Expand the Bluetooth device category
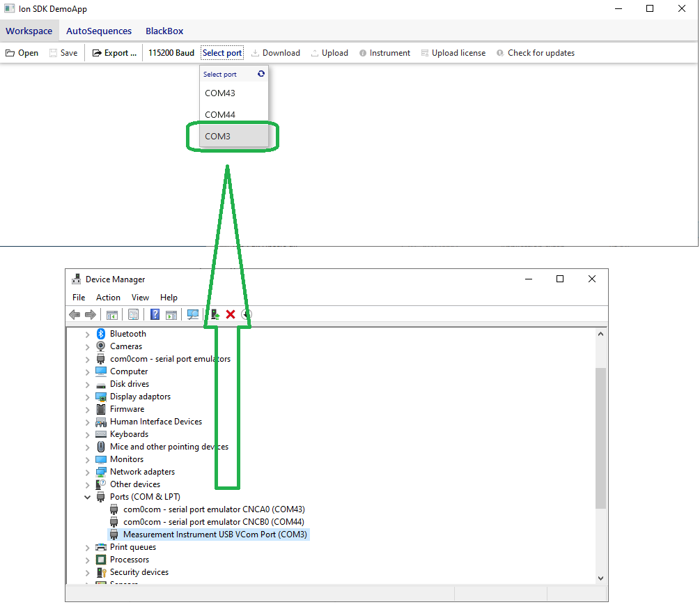This screenshot has width=700, height=607. pyautogui.click(x=87, y=334)
